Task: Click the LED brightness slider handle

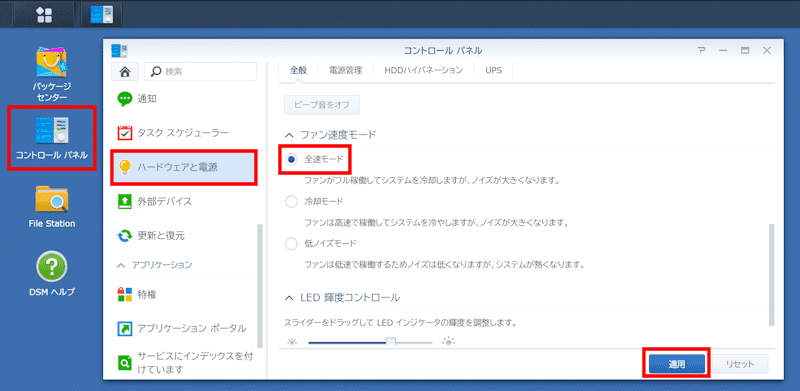Action: (391, 342)
